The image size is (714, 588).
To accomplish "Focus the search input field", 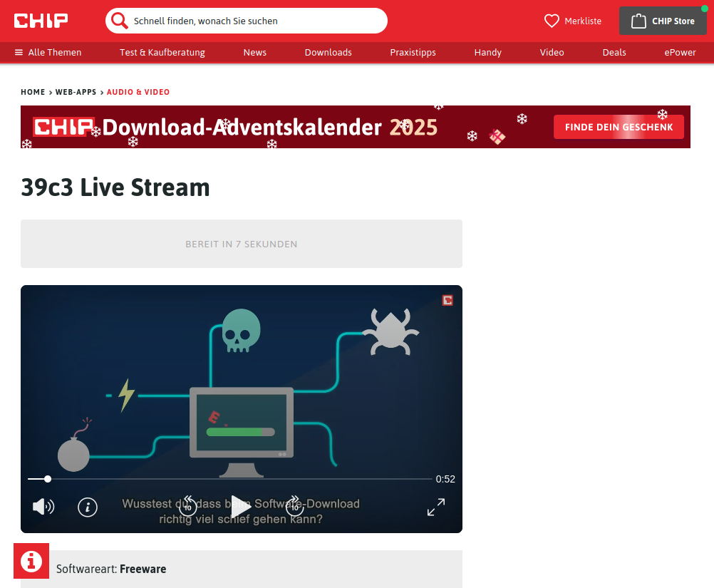I will point(257,21).
